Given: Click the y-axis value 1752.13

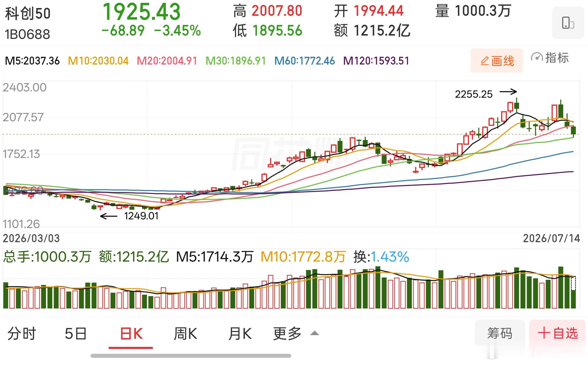Looking at the screenshot, I should click(x=21, y=154).
